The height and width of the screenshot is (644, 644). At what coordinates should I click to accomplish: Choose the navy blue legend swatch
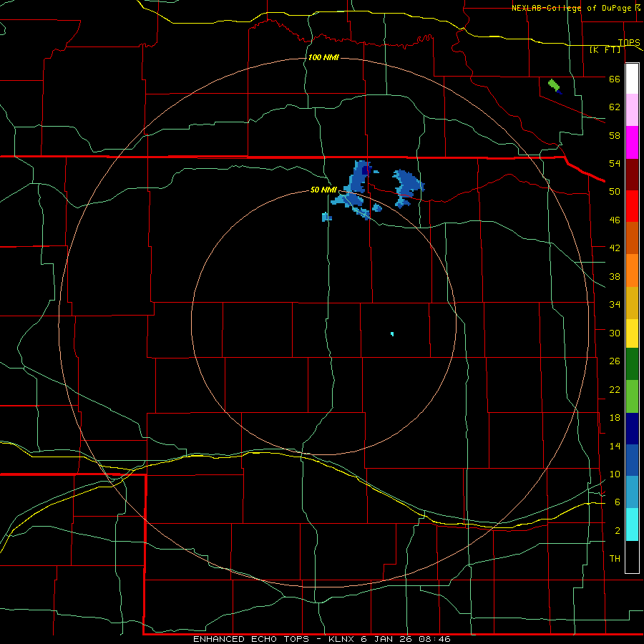[x=632, y=429]
